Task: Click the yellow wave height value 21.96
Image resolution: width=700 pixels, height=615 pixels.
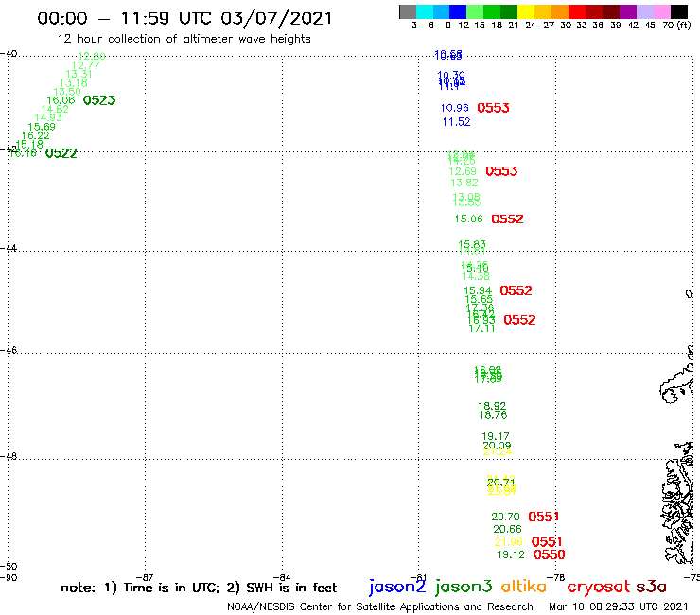Action: click(509, 542)
